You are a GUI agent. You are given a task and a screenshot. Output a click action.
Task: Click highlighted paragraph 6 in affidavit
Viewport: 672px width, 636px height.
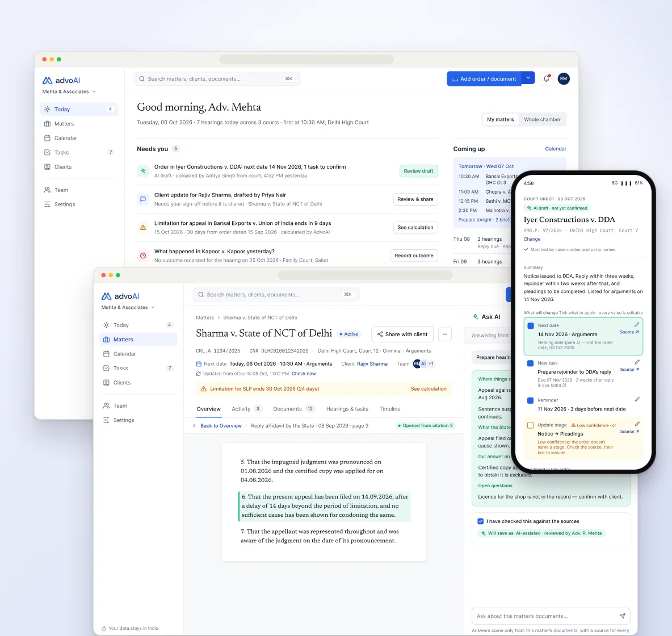pyautogui.click(x=325, y=505)
